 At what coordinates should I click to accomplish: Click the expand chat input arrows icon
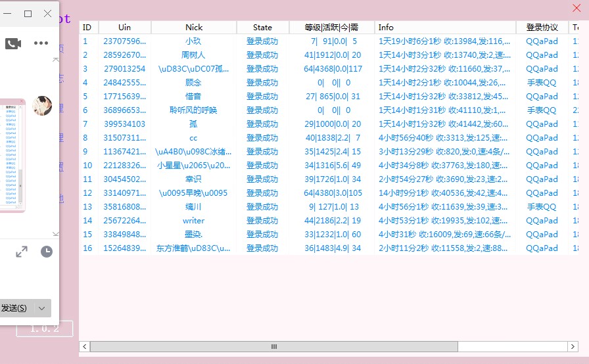click(x=22, y=252)
